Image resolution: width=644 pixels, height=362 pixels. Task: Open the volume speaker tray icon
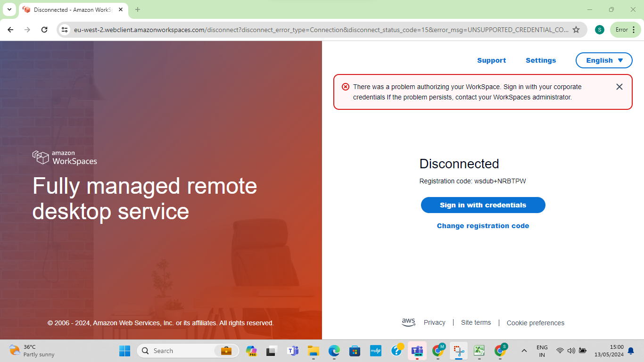click(571, 351)
